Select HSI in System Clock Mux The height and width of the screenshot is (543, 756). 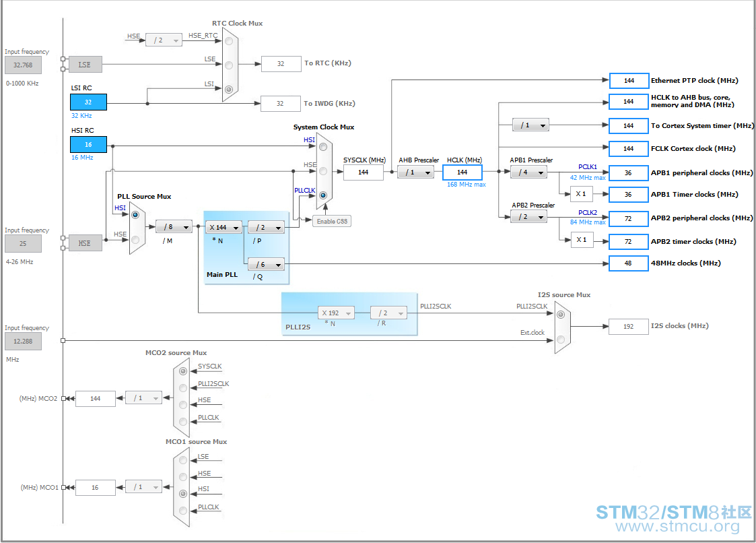(323, 147)
